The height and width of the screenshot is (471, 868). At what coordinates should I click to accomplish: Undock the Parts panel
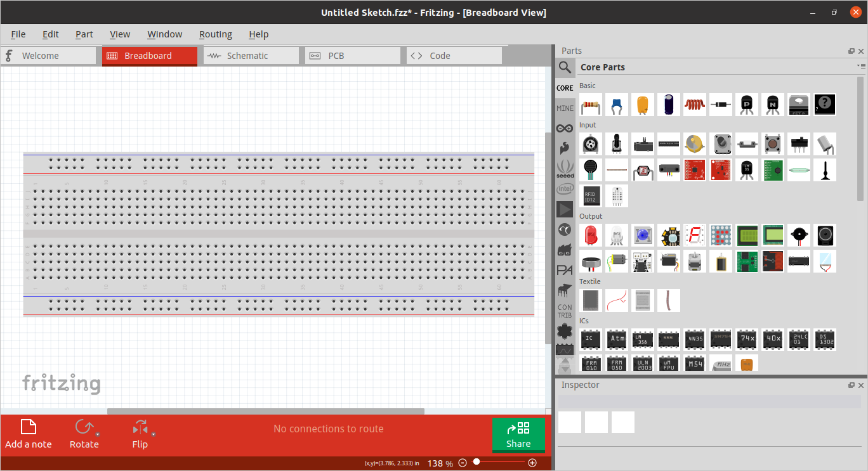tap(852, 51)
